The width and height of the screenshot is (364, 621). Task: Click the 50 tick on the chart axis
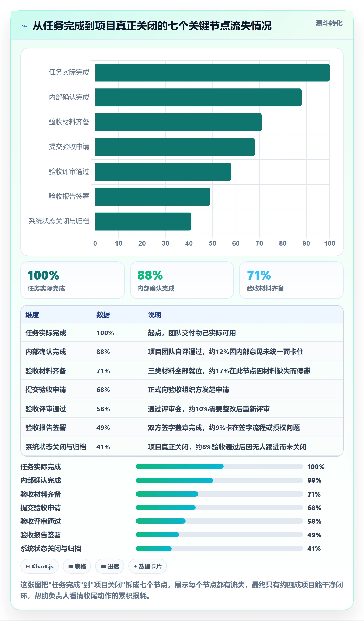[212, 243]
